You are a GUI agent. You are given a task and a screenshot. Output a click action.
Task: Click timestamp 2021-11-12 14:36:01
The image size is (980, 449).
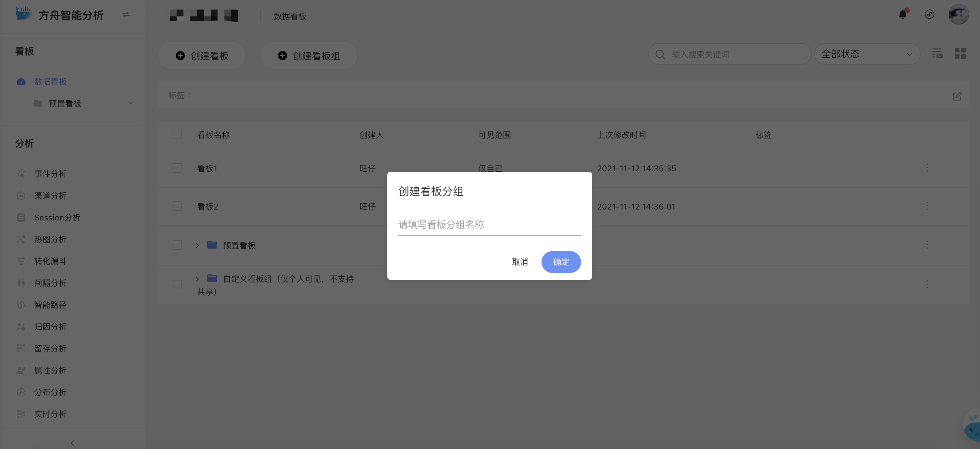pos(636,207)
